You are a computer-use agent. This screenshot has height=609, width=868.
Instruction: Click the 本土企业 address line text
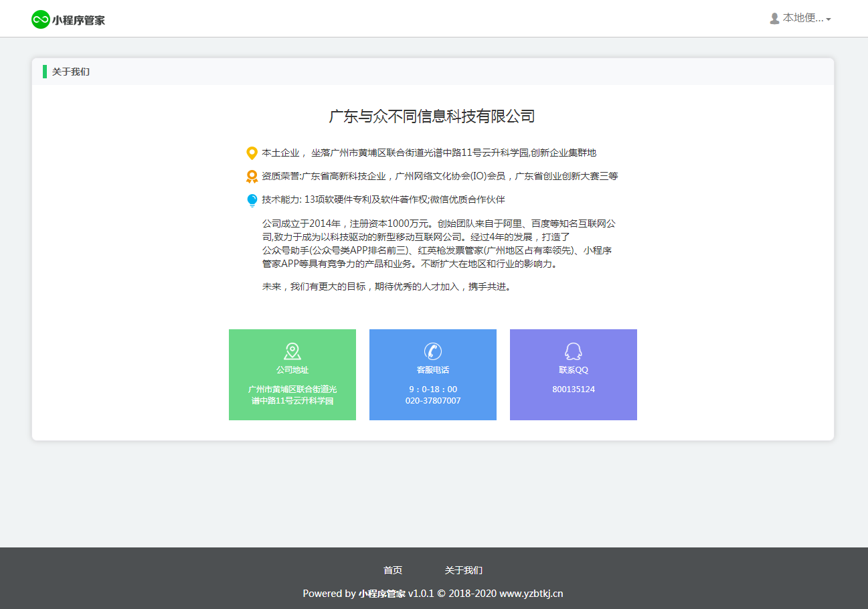(x=429, y=153)
